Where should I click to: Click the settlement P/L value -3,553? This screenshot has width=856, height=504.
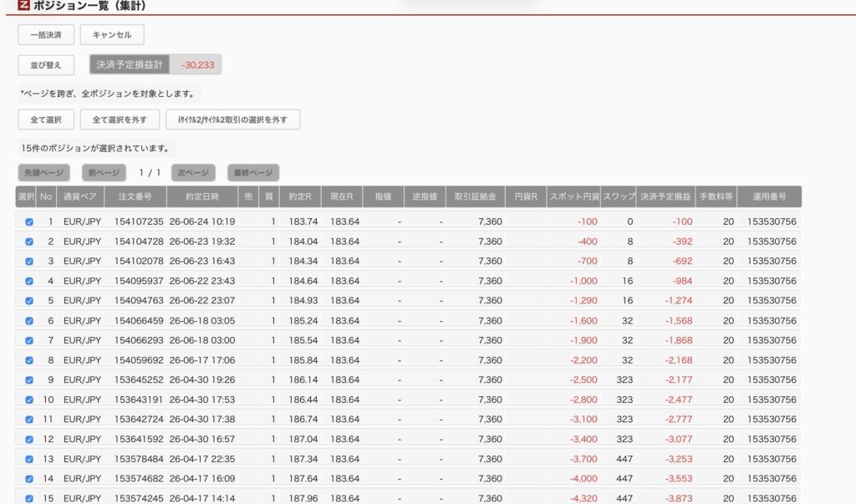point(679,479)
